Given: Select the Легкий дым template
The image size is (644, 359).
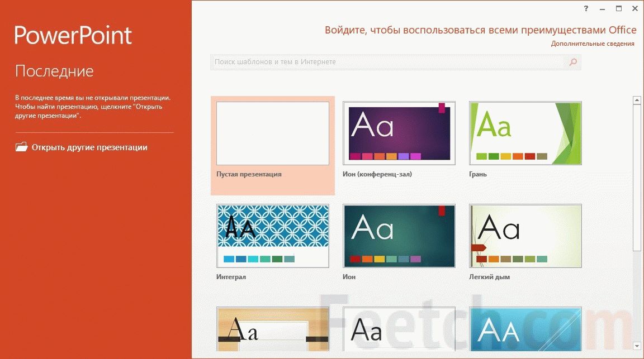Looking at the screenshot, I should tap(525, 236).
